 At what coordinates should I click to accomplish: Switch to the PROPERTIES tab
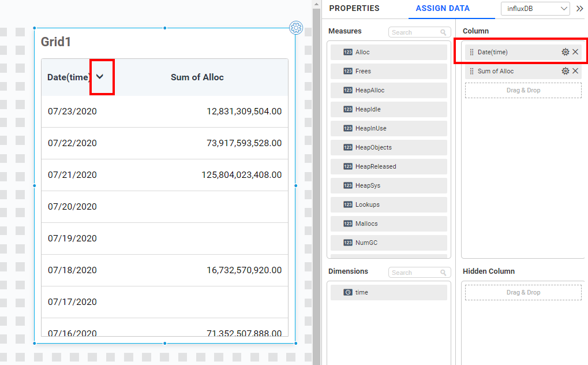pos(354,9)
